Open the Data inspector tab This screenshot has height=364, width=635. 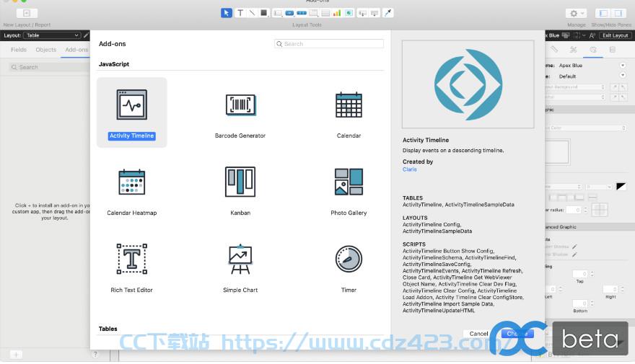click(x=613, y=49)
